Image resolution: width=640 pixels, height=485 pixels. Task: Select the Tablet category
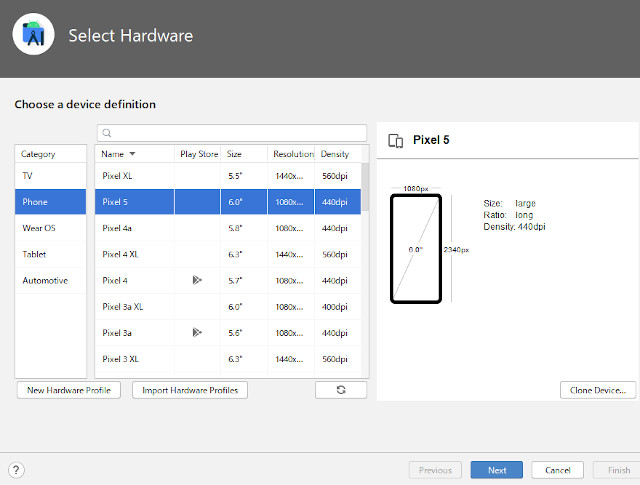[x=51, y=254]
